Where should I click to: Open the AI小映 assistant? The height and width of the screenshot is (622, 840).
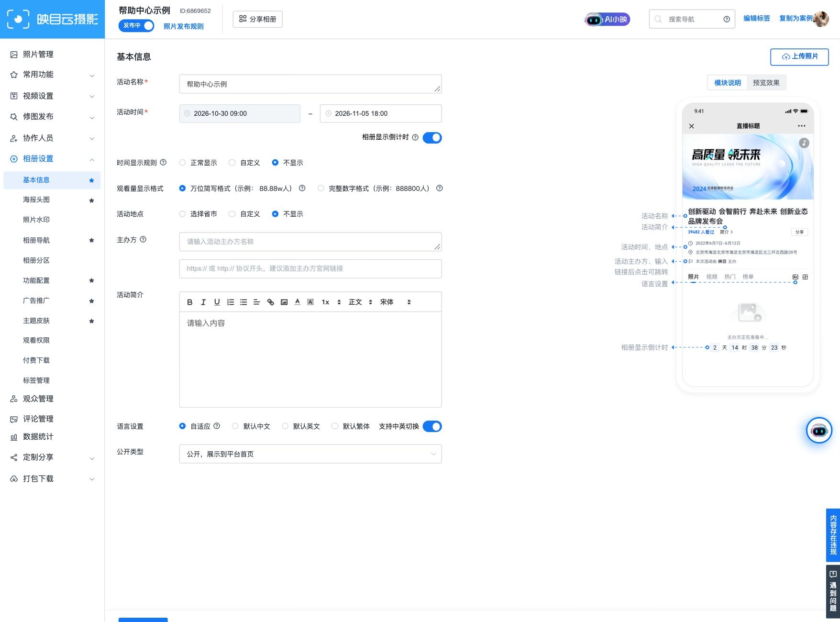tap(608, 19)
